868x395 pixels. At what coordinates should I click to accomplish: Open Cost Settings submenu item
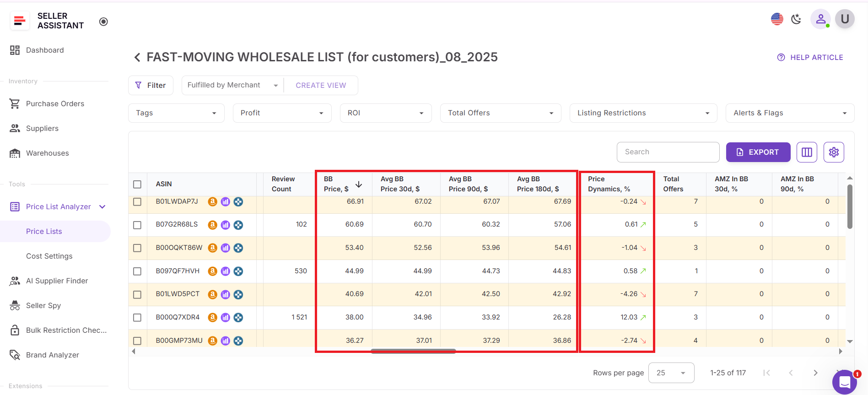[49, 256]
